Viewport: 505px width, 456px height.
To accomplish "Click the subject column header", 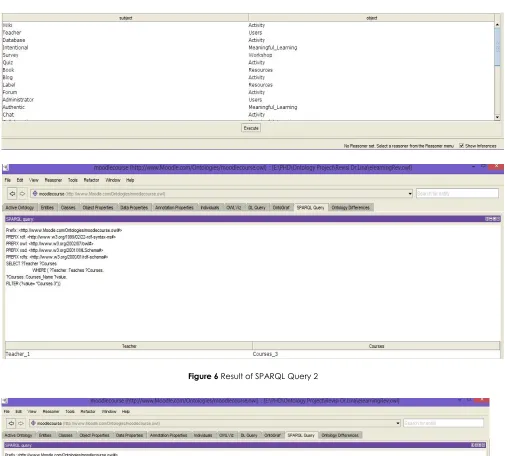I will 125,18.
